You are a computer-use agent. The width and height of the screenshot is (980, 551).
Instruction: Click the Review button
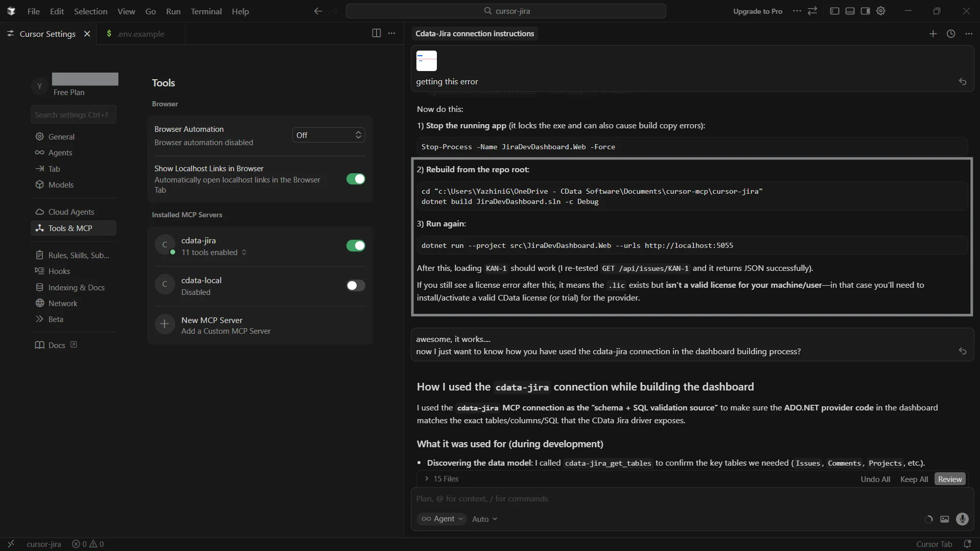coord(950,479)
